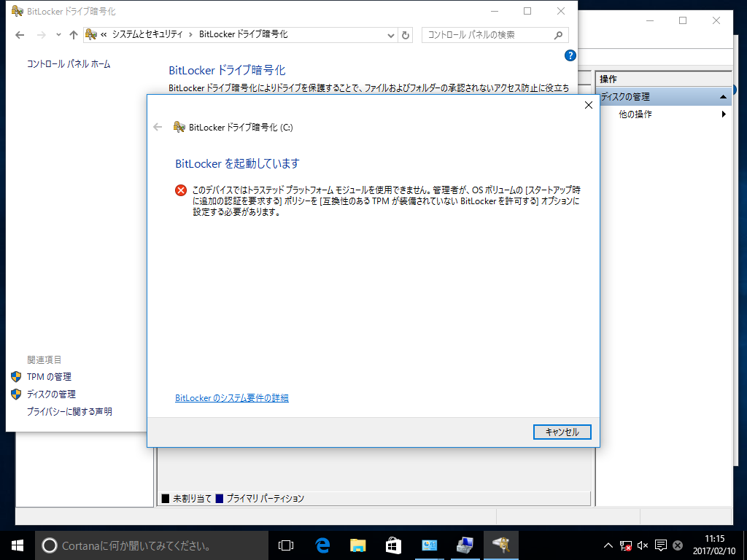This screenshot has width=747, height=560.
Task: Expand 他の操作 submenu arrow
Action: (x=724, y=114)
